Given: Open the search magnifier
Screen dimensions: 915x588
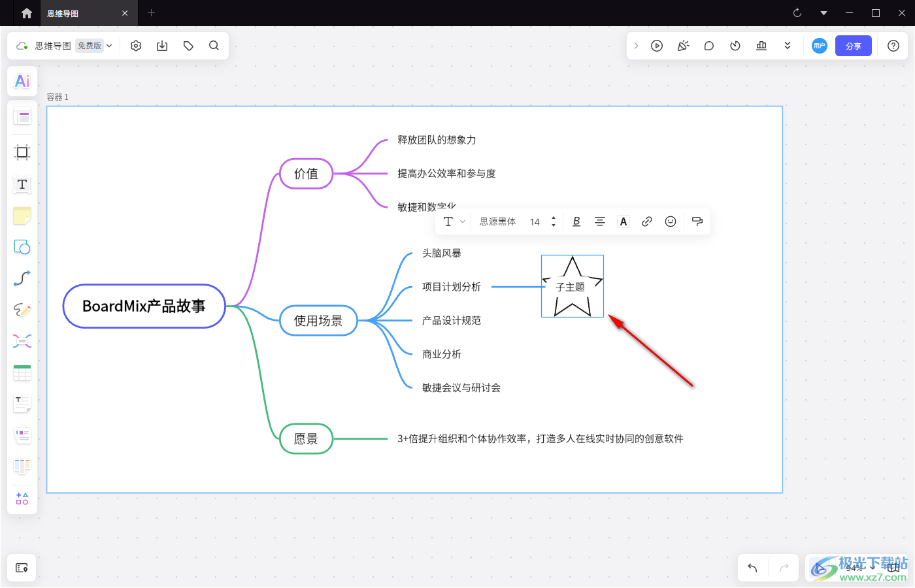Looking at the screenshot, I should click(x=214, y=46).
